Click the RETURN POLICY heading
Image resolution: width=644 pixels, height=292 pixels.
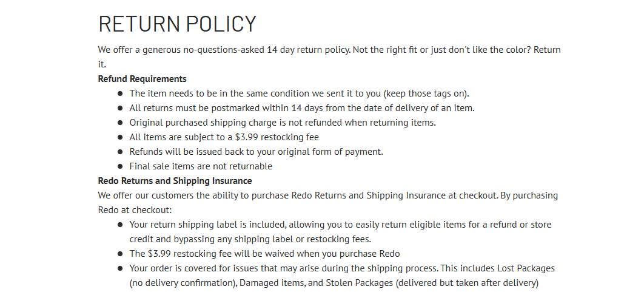click(x=177, y=24)
